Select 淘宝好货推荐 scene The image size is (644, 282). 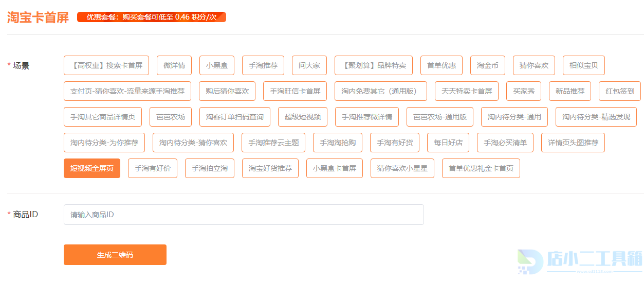click(x=270, y=168)
